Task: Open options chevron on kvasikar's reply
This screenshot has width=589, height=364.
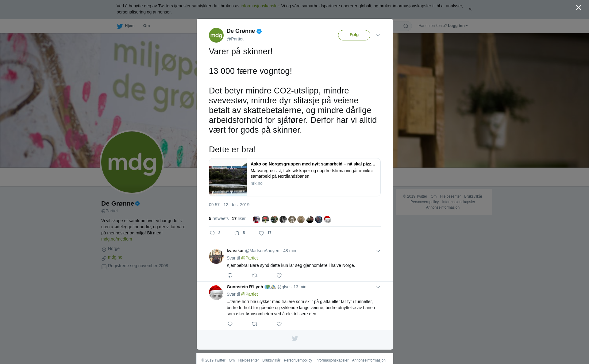Action: [378, 251]
